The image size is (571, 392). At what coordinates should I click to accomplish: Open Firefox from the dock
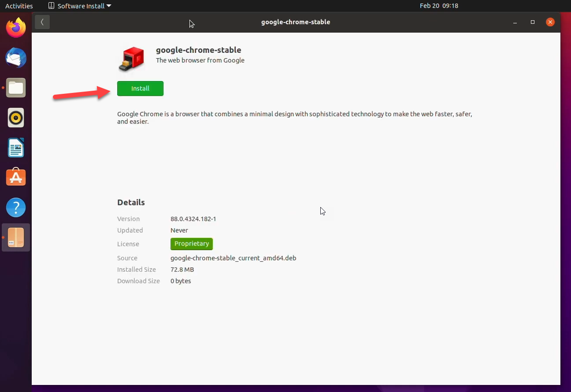click(x=16, y=28)
